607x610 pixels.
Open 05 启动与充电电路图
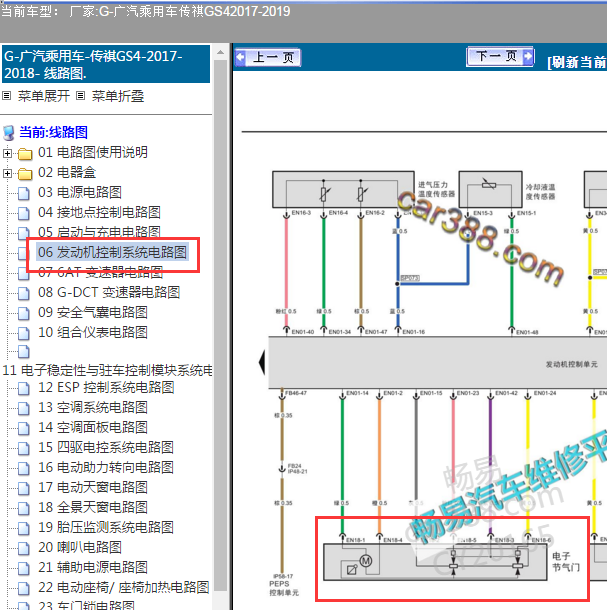(x=99, y=232)
